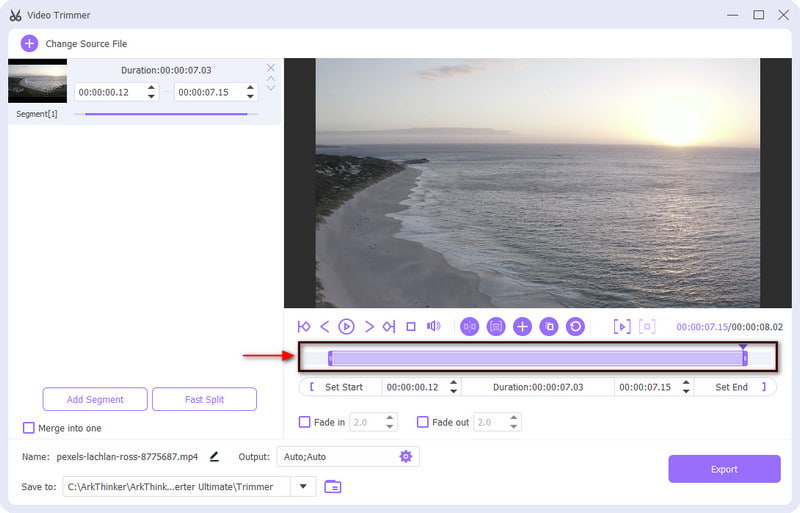This screenshot has width=800, height=513.
Task: Click the Save to path field
Action: click(x=177, y=486)
